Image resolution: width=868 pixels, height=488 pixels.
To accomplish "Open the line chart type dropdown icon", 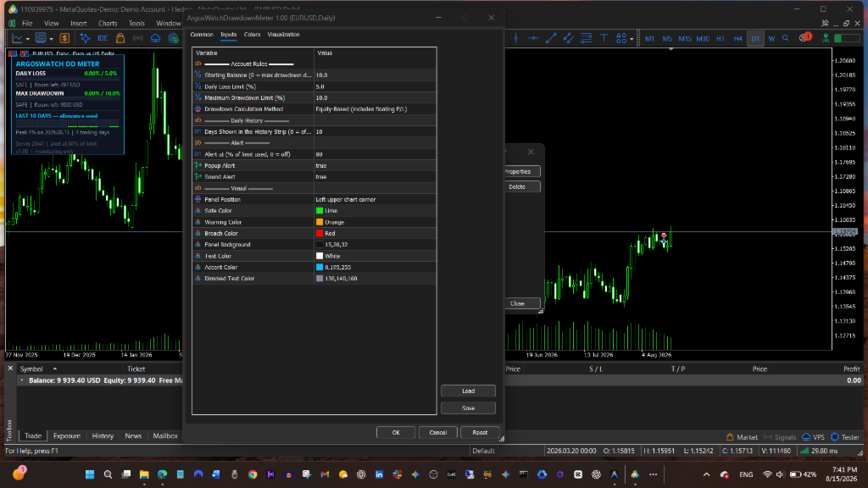I will pos(17,38).
